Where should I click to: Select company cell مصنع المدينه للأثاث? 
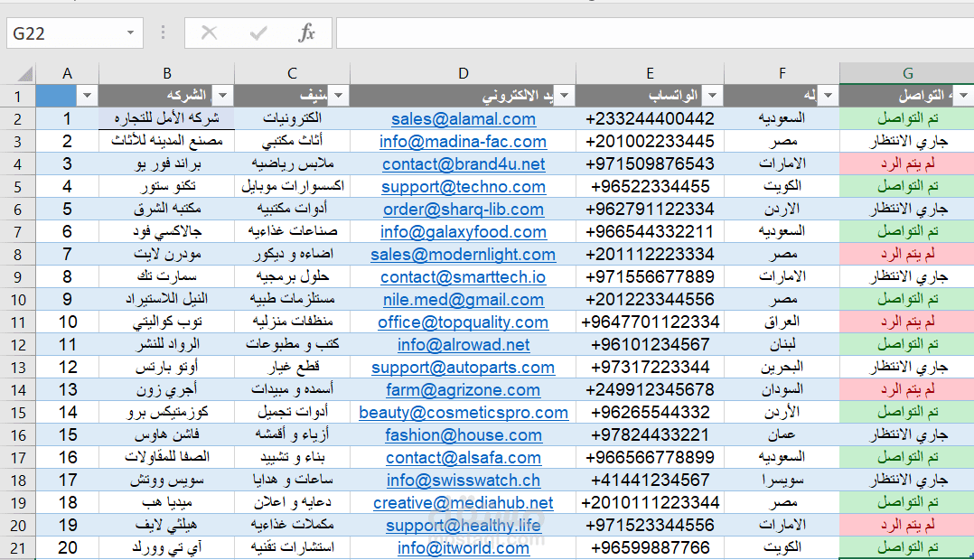pos(166,142)
